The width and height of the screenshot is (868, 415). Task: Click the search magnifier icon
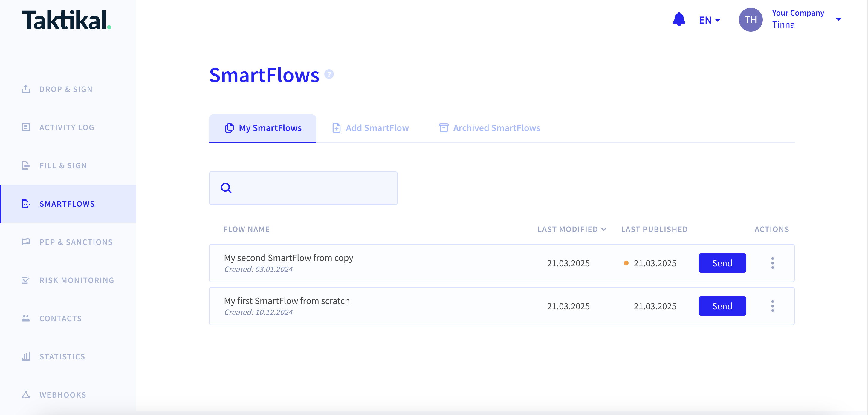pos(226,188)
